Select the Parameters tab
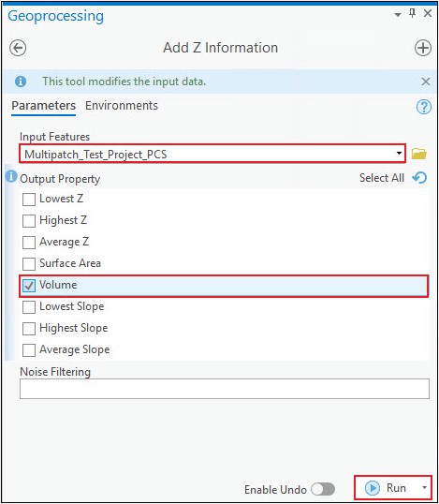439x504 pixels. point(44,106)
